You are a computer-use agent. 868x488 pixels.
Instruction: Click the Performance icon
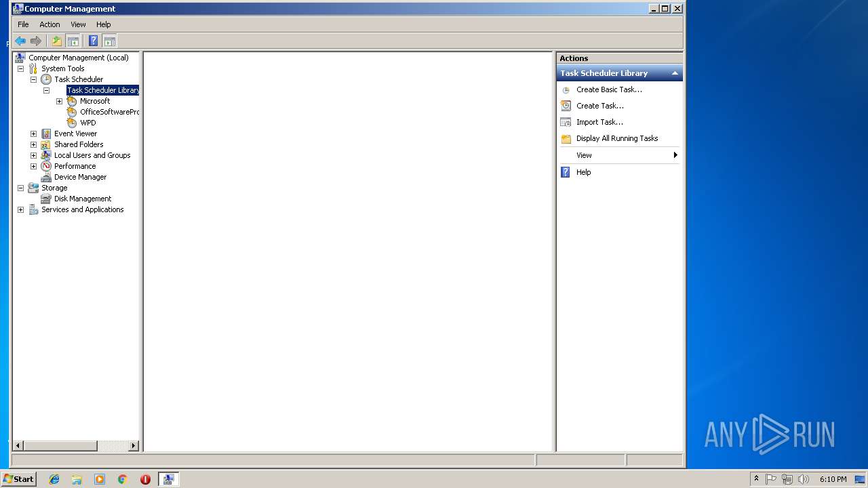[46, 166]
